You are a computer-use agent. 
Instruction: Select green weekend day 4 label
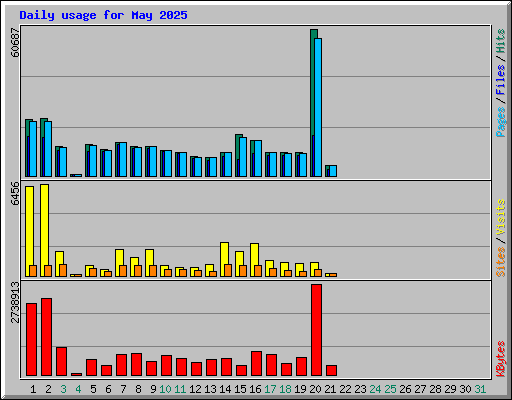coord(78,389)
